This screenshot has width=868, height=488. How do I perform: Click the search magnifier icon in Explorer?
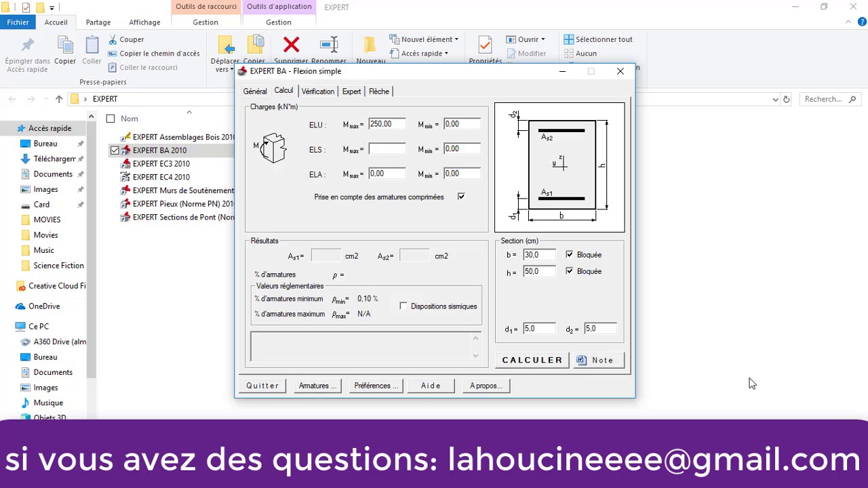pyautogui.click(x=852, y=99)
